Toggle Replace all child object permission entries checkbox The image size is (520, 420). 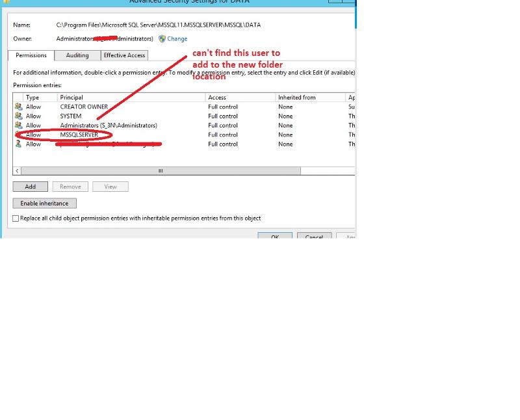click(16, 218)
